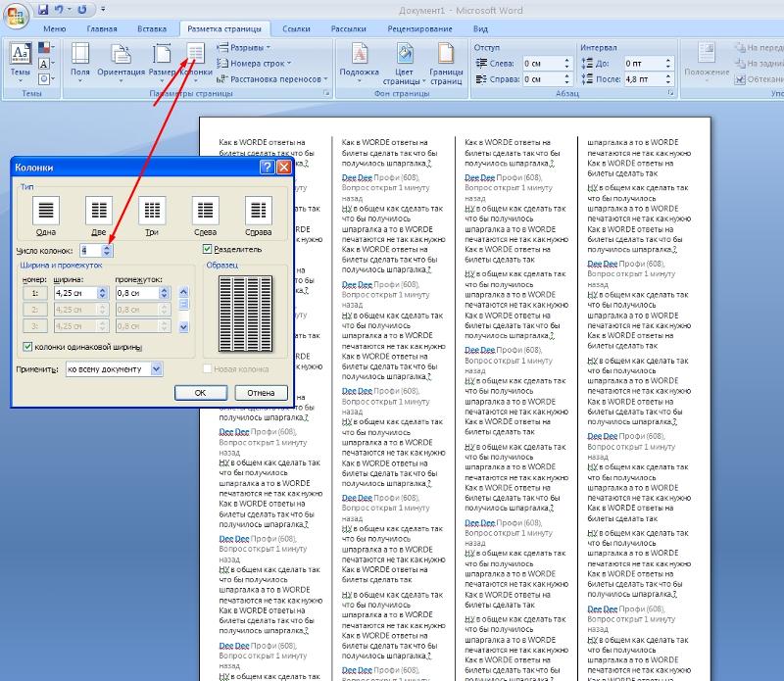The height and width of the screenshot is (681, 784).
Task: Select the Слева left-column preset
Action: click(205, 216)
